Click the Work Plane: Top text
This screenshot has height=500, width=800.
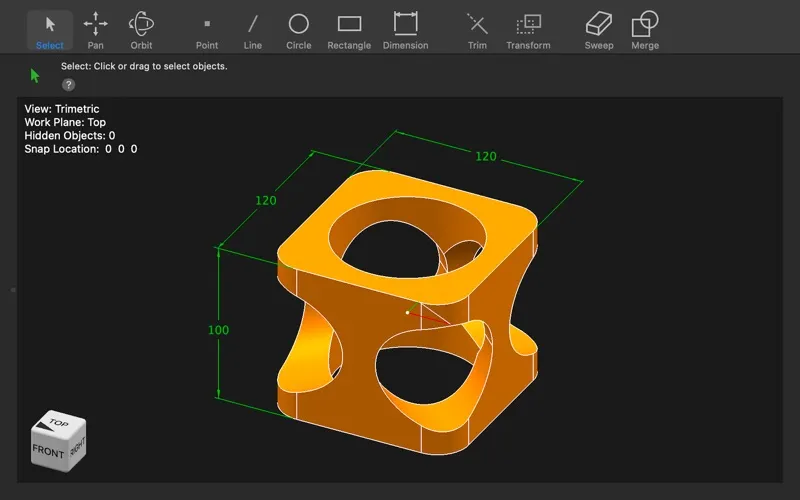pyautogui.click(x=65, y=122)
